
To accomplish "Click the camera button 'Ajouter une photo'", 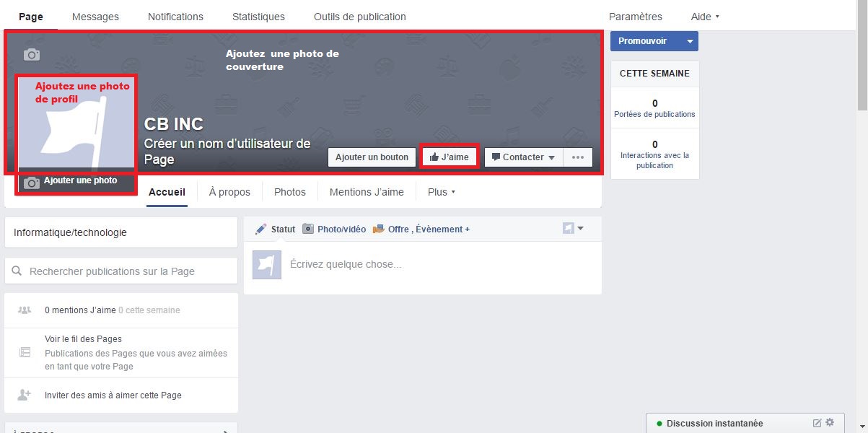I will coord(76,182).
